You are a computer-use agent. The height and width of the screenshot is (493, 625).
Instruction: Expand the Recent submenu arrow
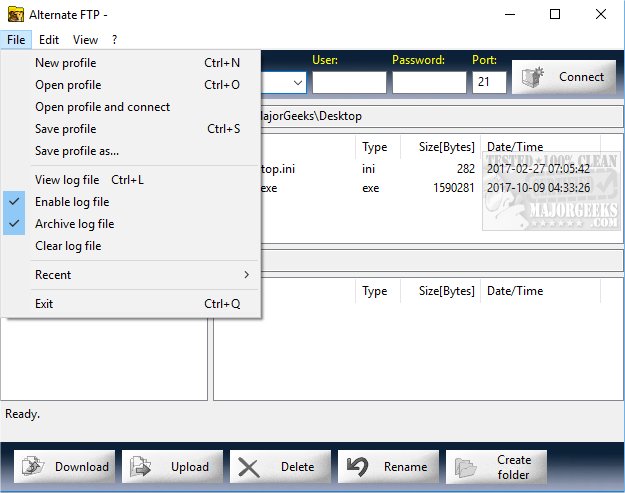coord(247,275)
